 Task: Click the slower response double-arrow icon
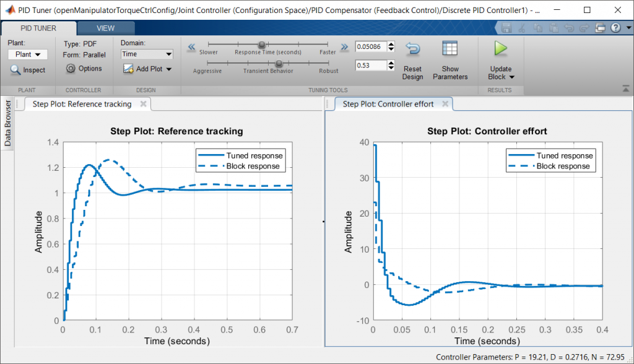click(x=191, y=46)
